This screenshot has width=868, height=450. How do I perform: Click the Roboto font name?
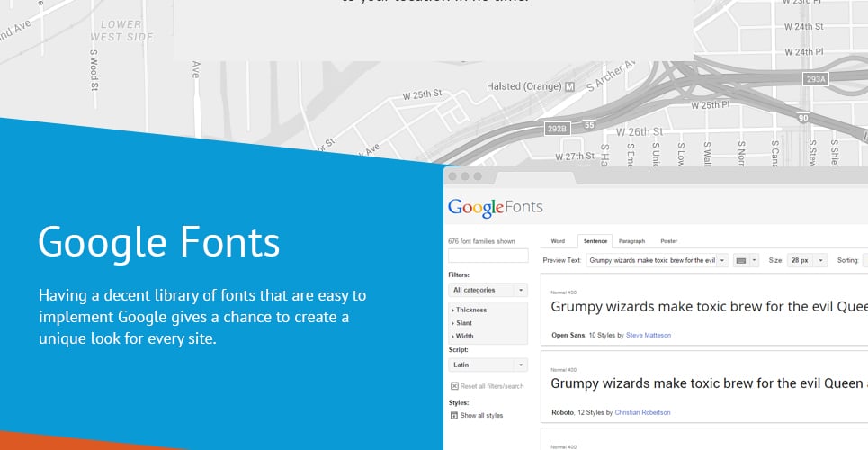coord(562,413)
